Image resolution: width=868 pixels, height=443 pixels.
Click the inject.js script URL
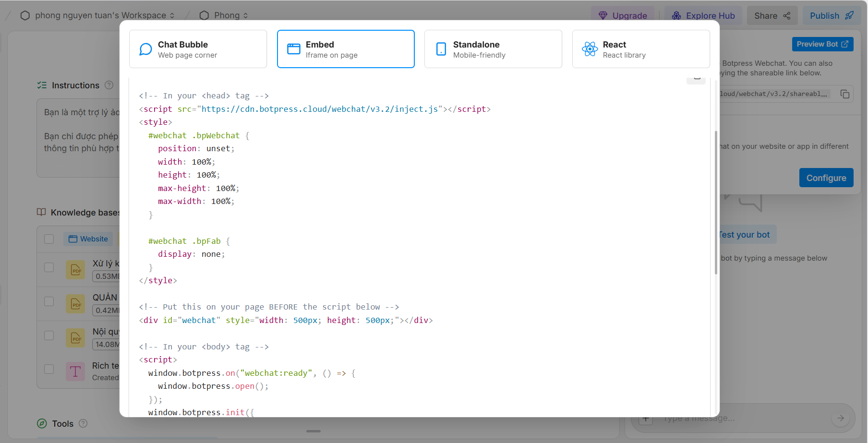(x=320, y=109)
